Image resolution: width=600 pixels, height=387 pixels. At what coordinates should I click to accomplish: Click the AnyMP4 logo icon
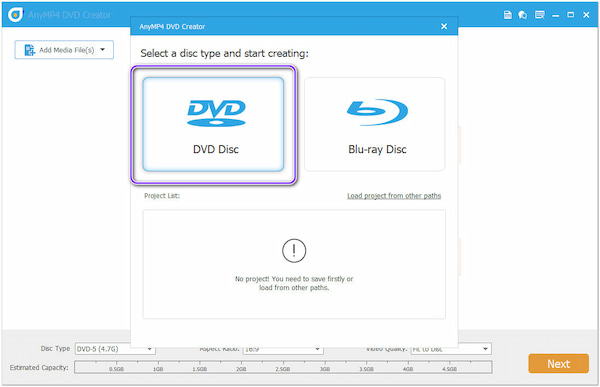(x=15, y=15)
